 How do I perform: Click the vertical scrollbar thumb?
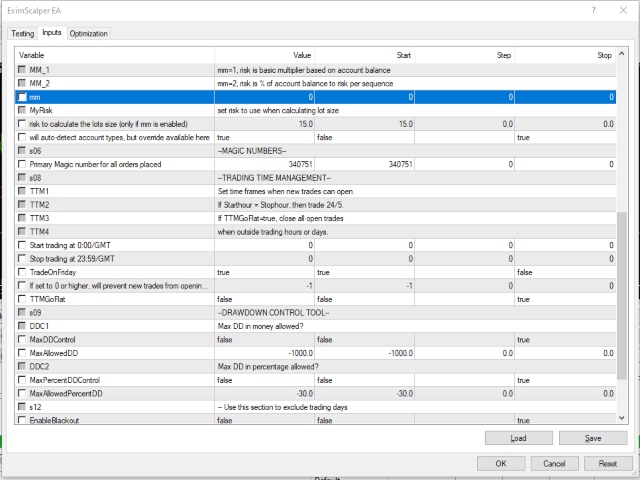pos(622,296)
